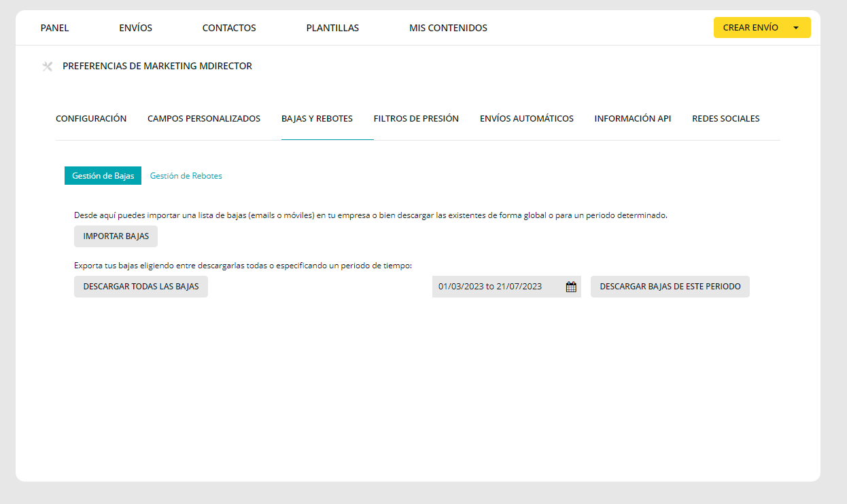
Task: Click the date range field 01/03/2023 to 21/07/2023
Action: 506,287
